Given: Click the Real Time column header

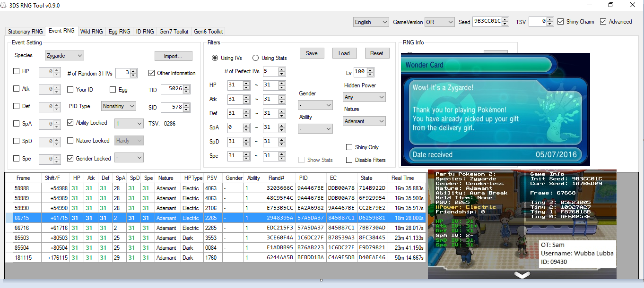Looking at the screenshot, I should point(407,178).
